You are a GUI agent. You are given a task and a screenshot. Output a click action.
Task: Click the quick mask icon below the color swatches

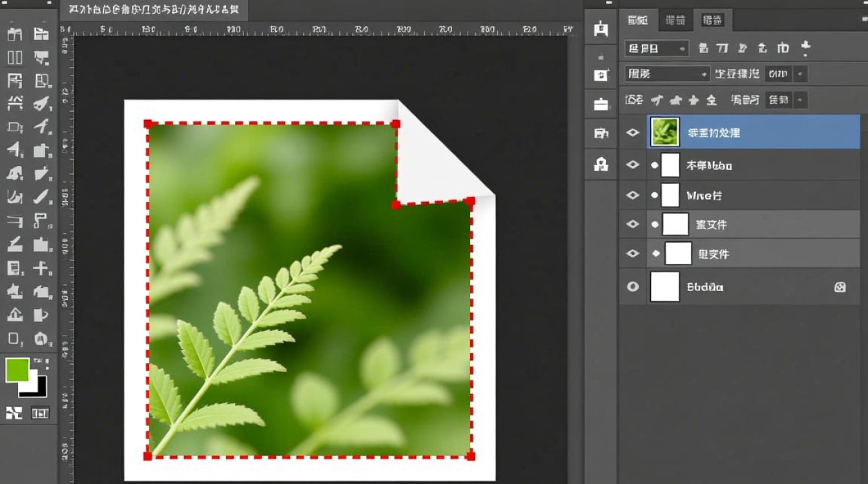point(14,413)
